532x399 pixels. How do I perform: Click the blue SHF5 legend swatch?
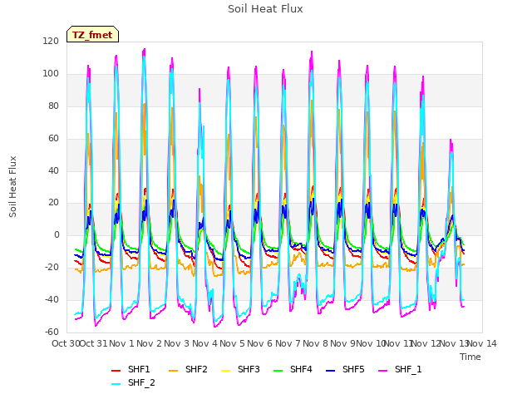tap(331, 371)
